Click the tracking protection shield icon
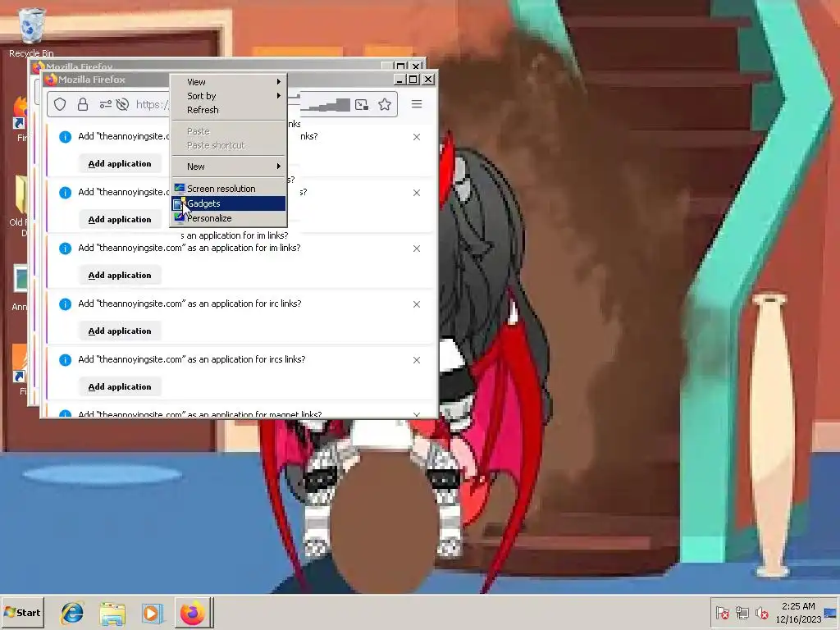 click(60, 104)
